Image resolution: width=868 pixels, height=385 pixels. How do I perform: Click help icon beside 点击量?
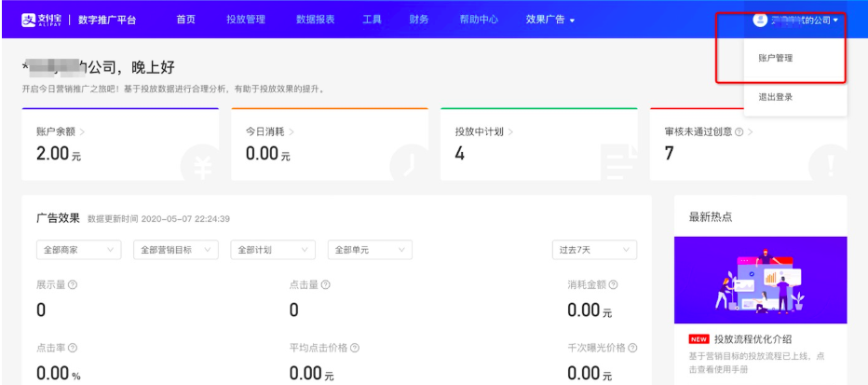pos(326,284)
